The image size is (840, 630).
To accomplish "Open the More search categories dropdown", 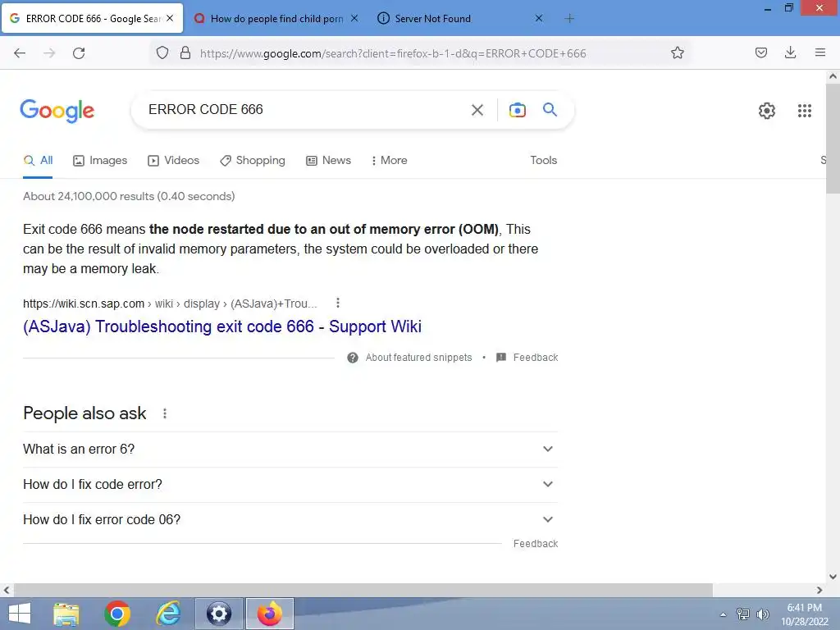I will point(389,160).
